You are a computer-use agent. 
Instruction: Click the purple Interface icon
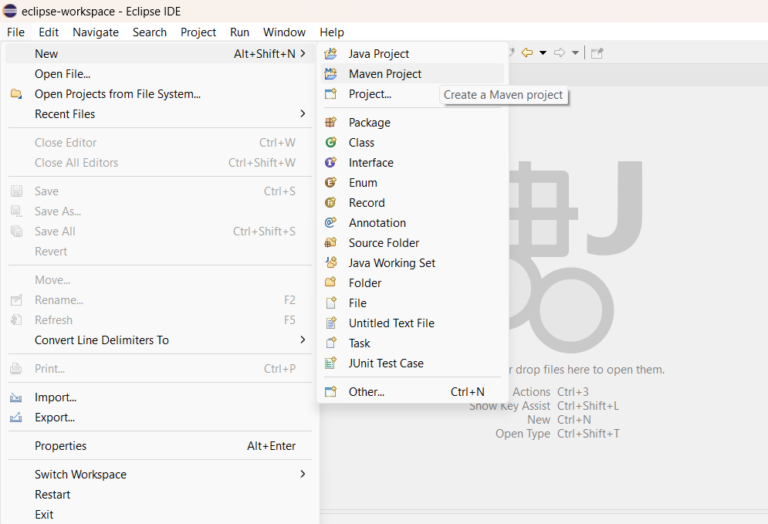coord(331,162)
